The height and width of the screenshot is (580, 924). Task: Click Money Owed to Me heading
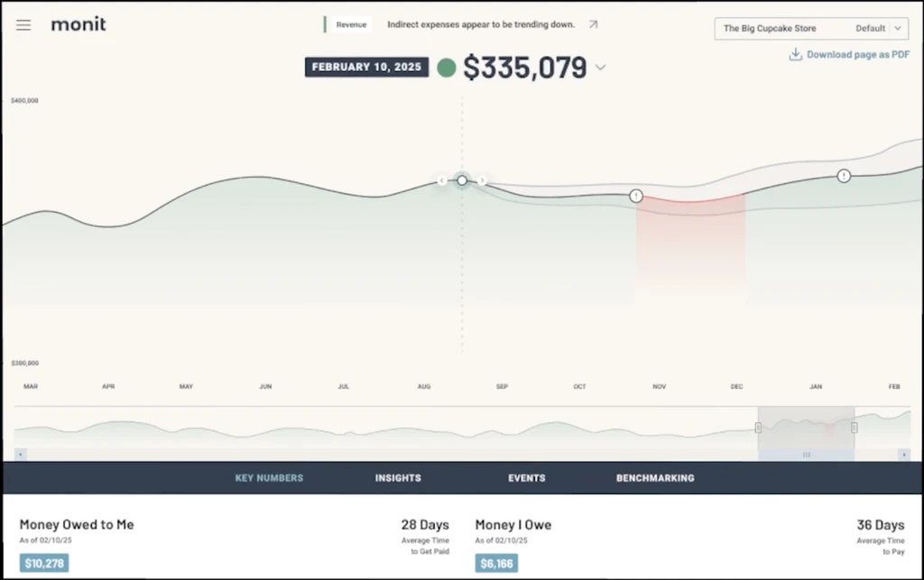77,525
